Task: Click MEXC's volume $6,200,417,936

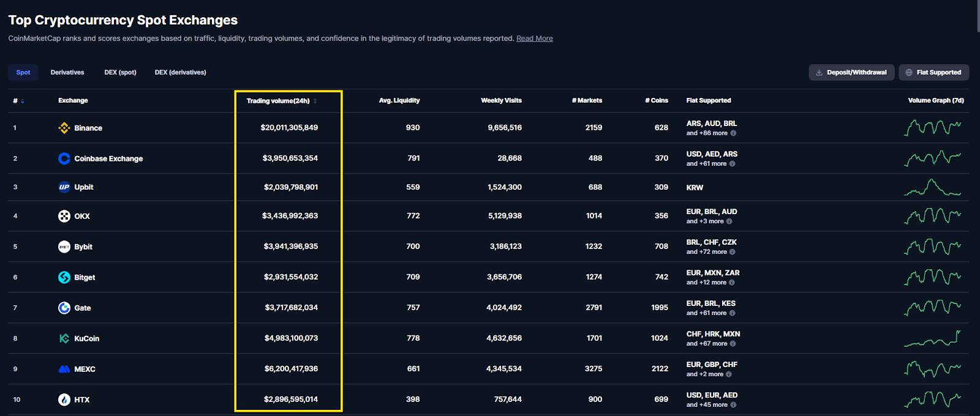Action: [x=291, y=369]
